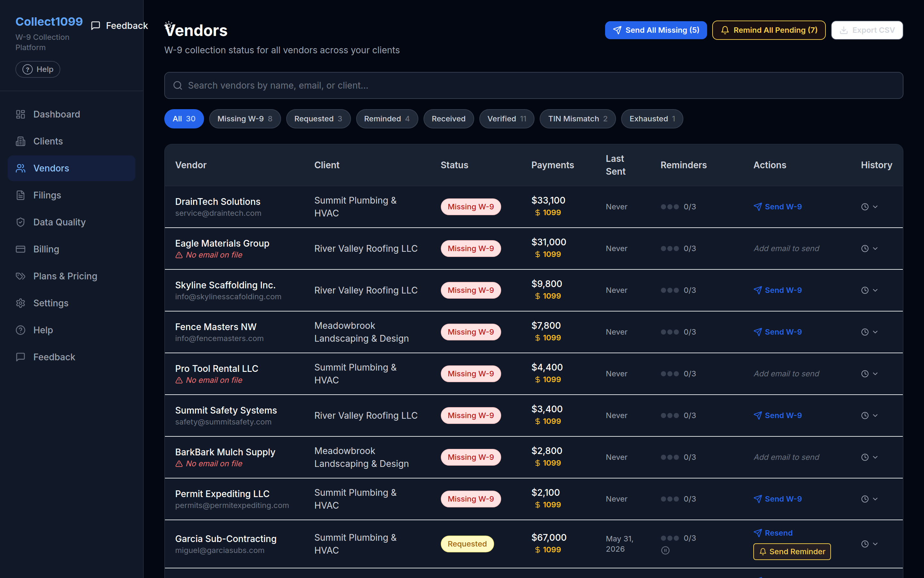Click the pause icon in Garcia's reminders
Screen dimensions: 924x578
665,550
